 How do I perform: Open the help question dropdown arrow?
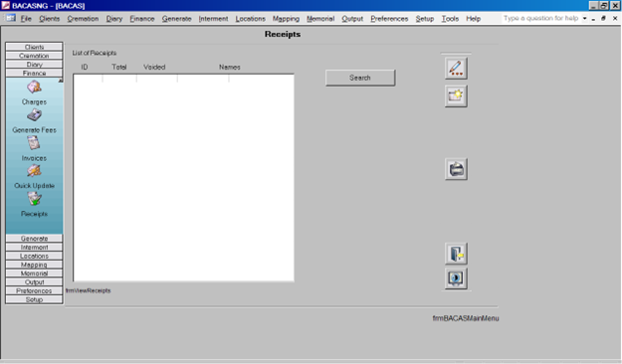584,18
